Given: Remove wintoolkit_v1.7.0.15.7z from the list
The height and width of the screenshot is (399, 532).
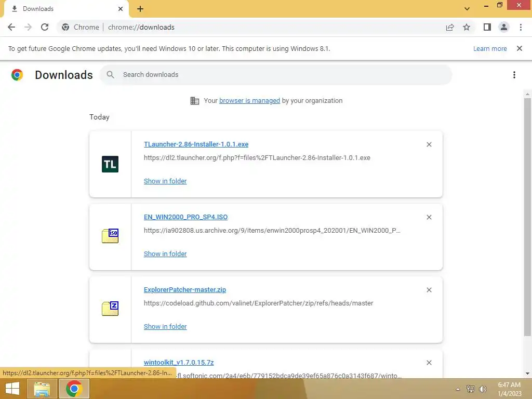Looking at the screenshot, I should click(429, 363).
